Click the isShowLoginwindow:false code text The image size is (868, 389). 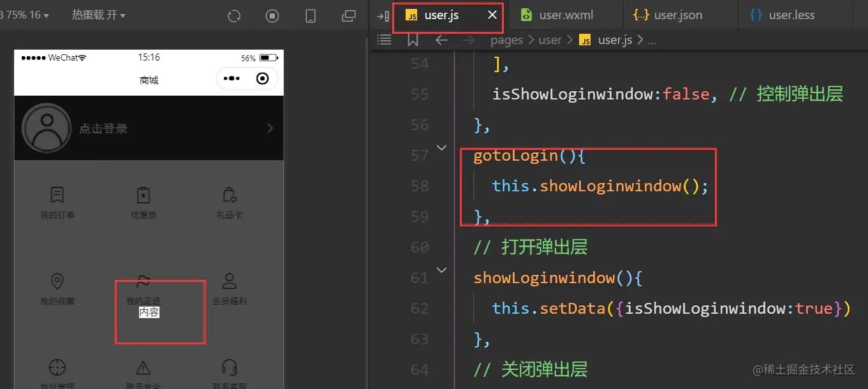(601, 94)
